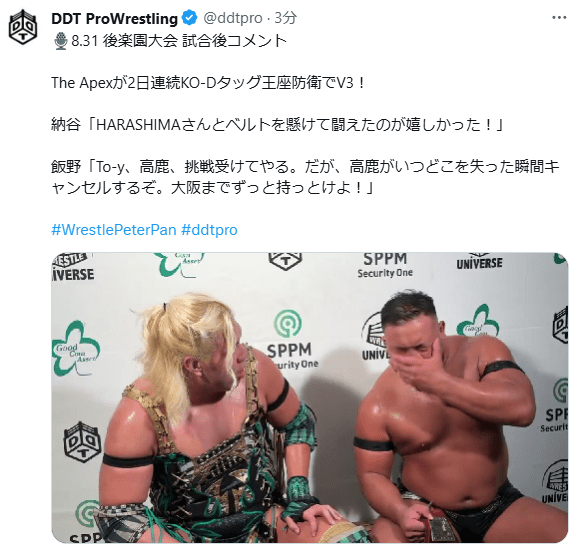This screenshot has width=578, height=557.
Task: Click the Good Com Asset clover logo
Action: (76, 348)
